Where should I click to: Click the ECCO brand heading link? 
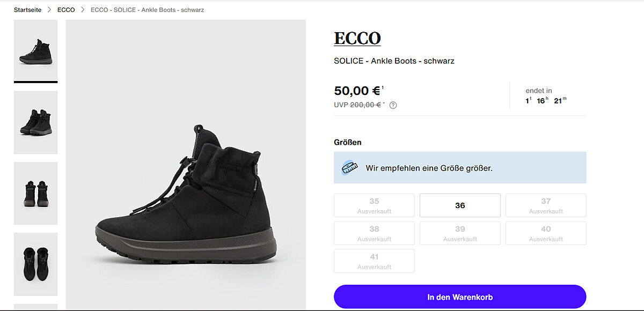point(357,39)
